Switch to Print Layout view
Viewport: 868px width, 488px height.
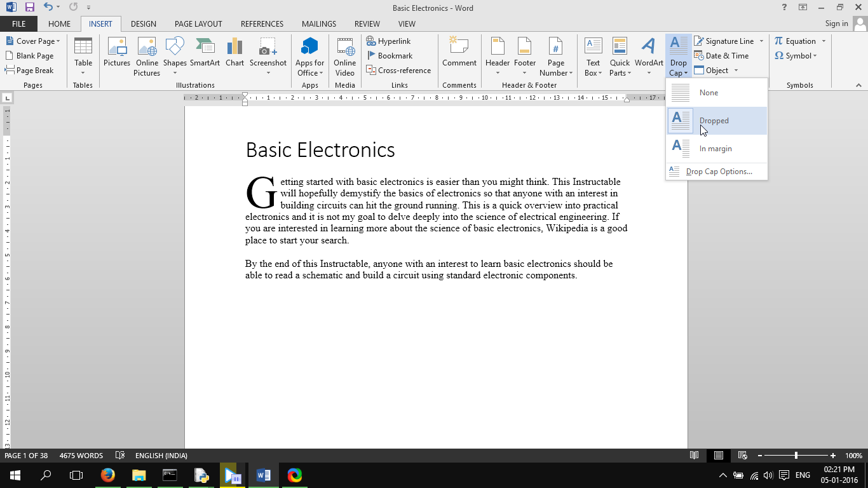719,456
